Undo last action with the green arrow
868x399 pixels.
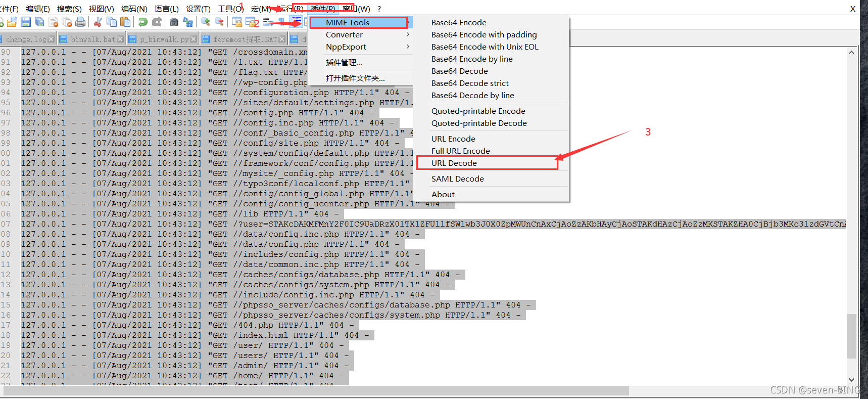tap(143, 22)
